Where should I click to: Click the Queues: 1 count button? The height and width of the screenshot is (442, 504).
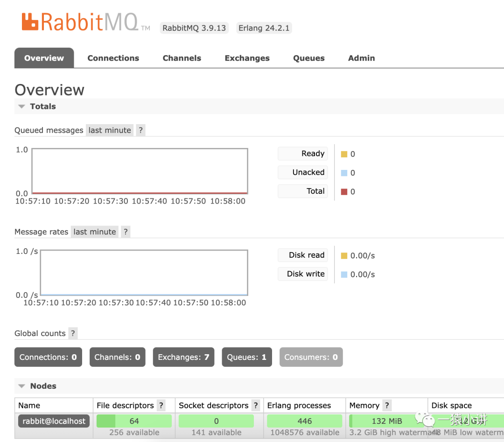(247, 357)
